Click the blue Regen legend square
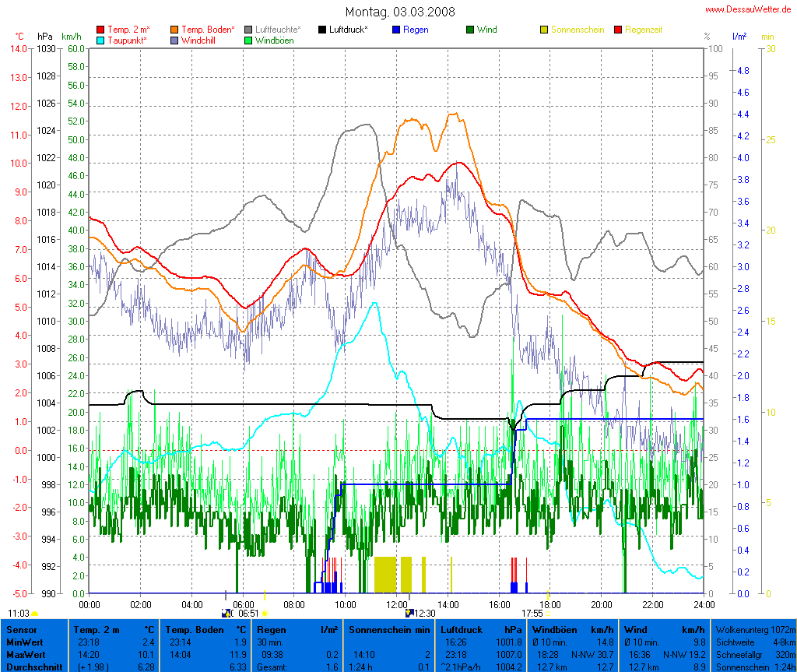Viewport: 797px width, 672px height. tap(396, 30)
